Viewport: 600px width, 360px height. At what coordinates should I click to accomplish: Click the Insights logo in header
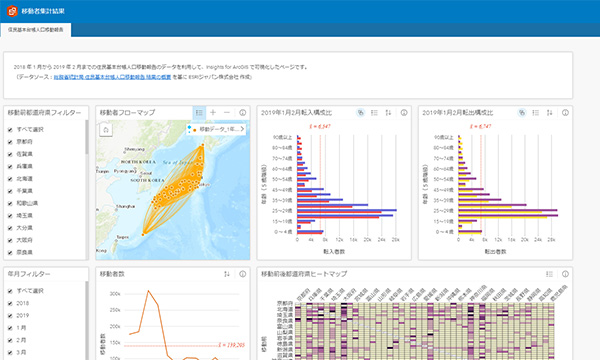tap(12, 11)
